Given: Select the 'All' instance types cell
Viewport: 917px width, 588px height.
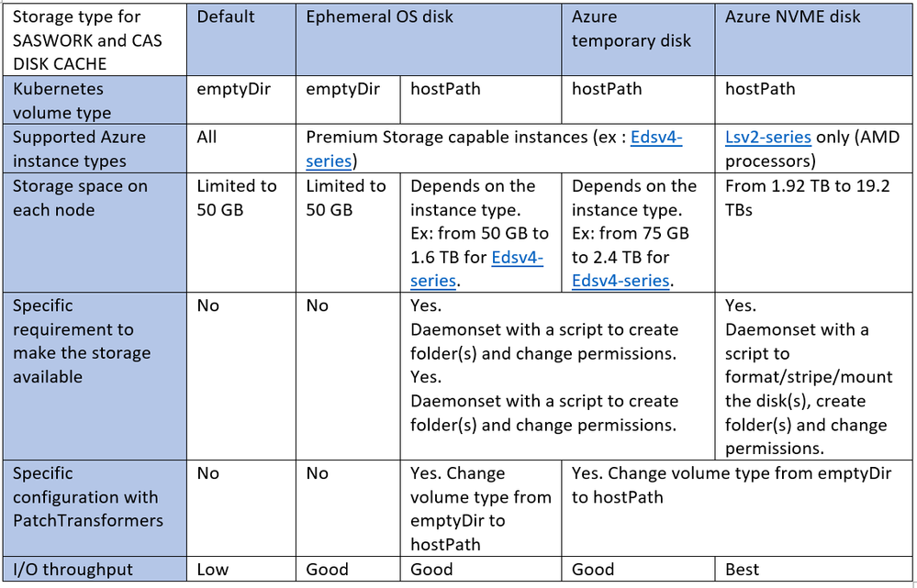Looking at the screenshot, I should pyautogui.click(x=207, y=138).
